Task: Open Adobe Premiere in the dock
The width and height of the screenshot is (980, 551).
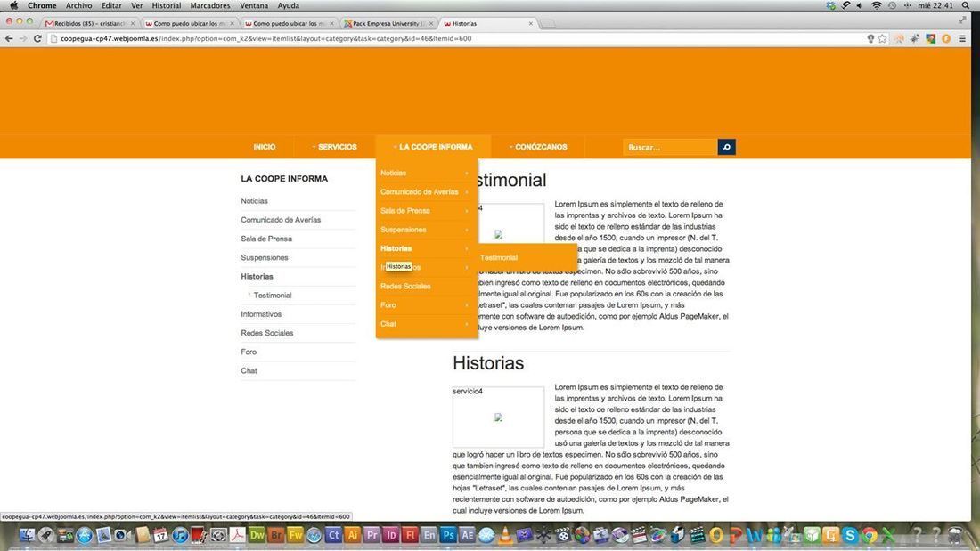Action: click(x=372, y=535)
